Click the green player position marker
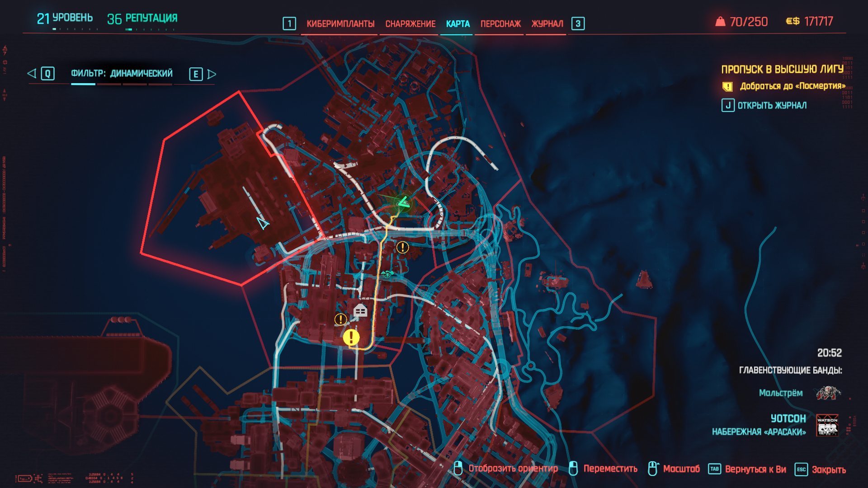The width and height of the screenshot is (868, 488). 403,203
